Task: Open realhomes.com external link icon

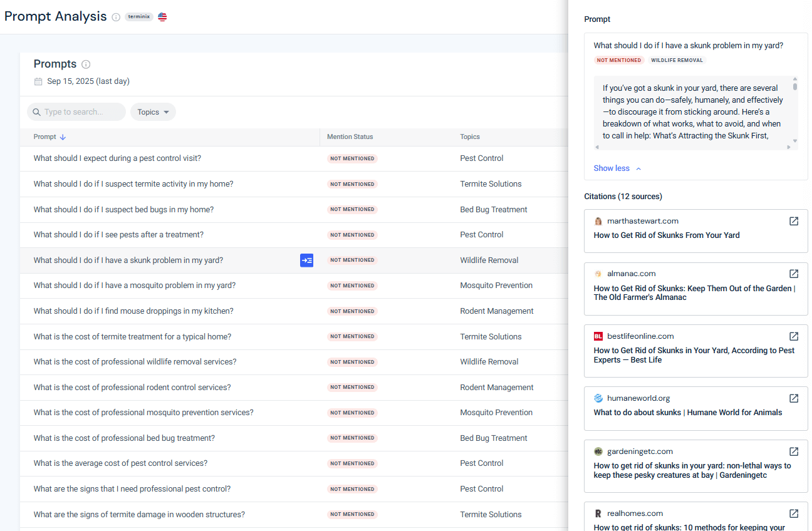Action: click(794, 513)
